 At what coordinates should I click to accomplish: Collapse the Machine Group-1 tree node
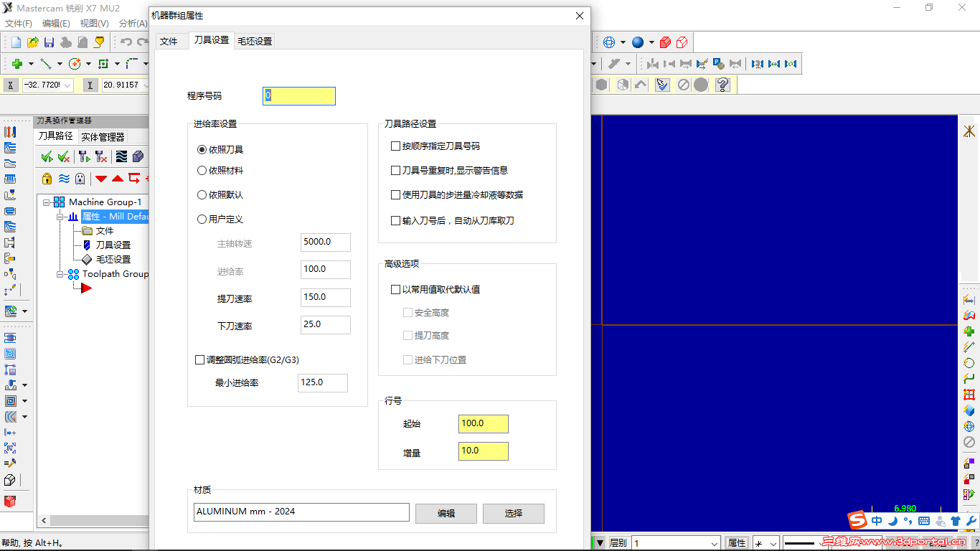pos(47,202)
